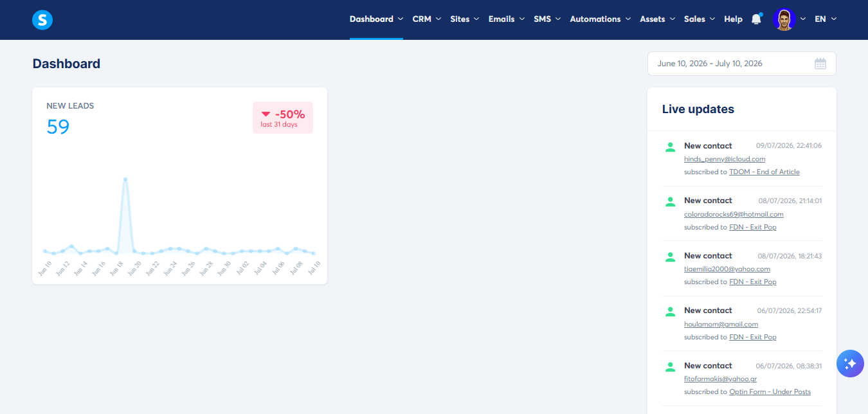This screenshot has height=414, width=868.
Task: Open the Assets menu
Action: (x=653, y=19)
